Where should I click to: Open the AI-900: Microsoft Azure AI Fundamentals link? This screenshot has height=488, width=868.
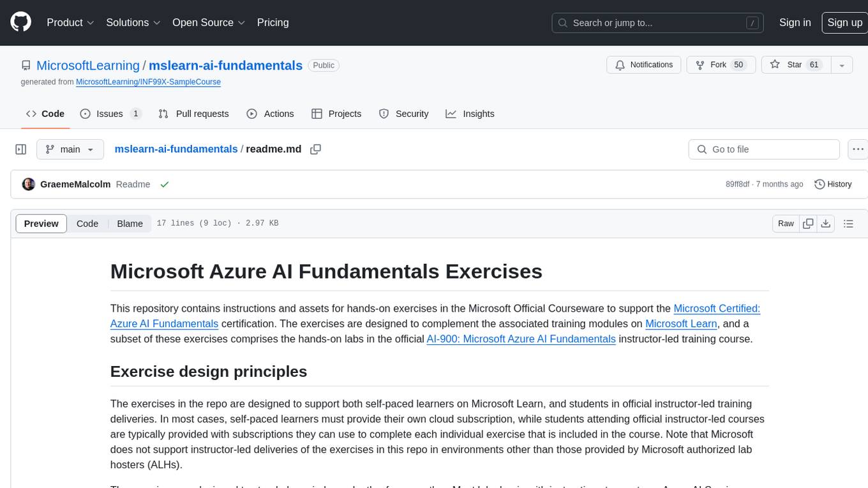pos(521,339)
